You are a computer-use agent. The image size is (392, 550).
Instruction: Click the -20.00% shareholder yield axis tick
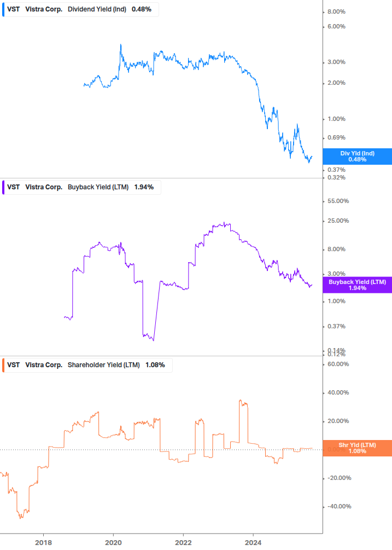tap(339, 478)
